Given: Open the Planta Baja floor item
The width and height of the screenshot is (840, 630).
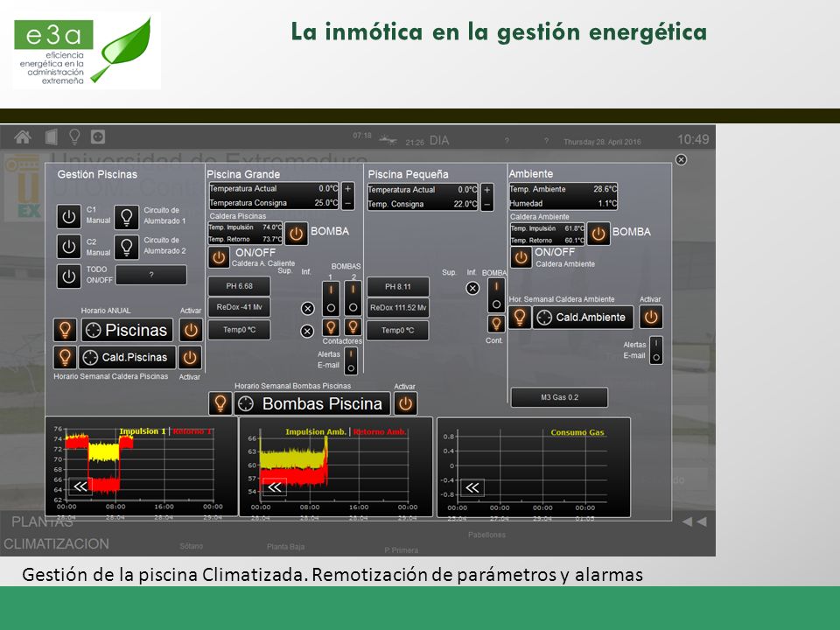Looking at the screenshot, I should (x=285, y=546).
